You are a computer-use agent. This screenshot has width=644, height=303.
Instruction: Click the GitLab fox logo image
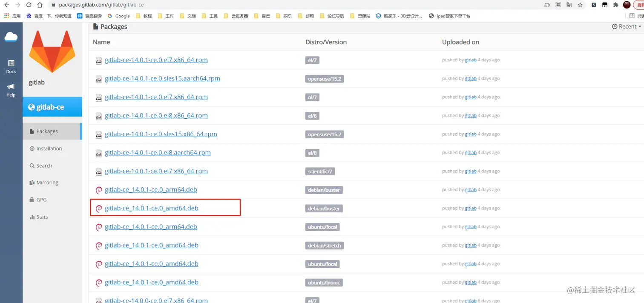pos(52,51)
